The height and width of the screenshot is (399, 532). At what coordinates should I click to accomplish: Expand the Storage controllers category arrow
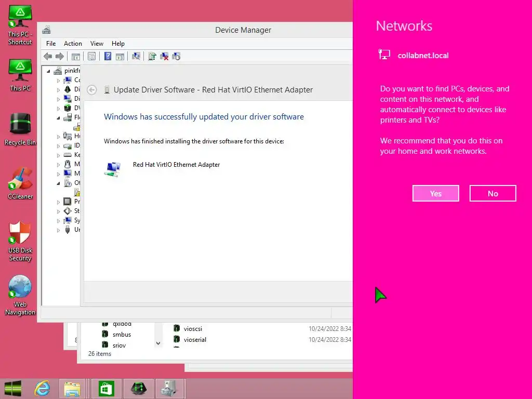[58, 212]
